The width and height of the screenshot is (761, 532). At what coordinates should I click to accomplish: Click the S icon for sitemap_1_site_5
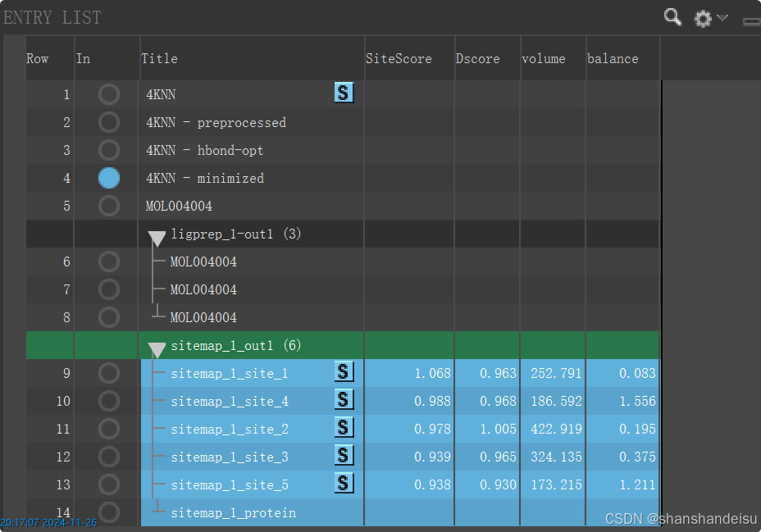344,484
